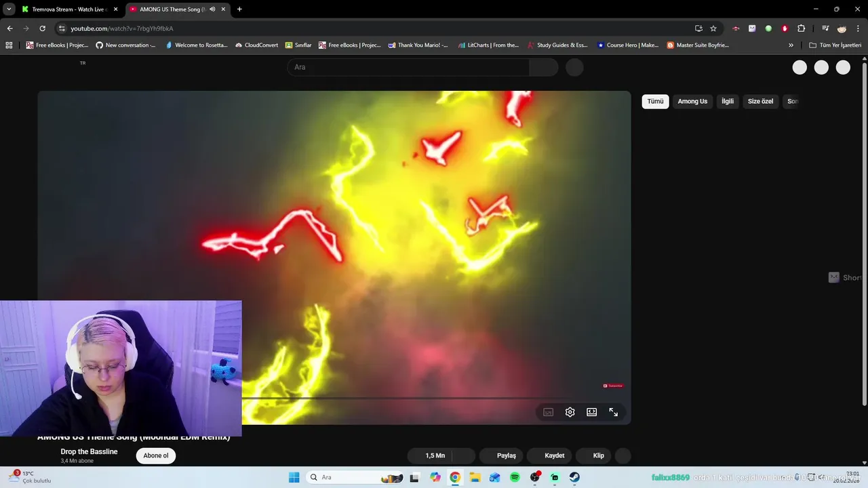Open Study Guides & Ess bookmark

point(557,45)
